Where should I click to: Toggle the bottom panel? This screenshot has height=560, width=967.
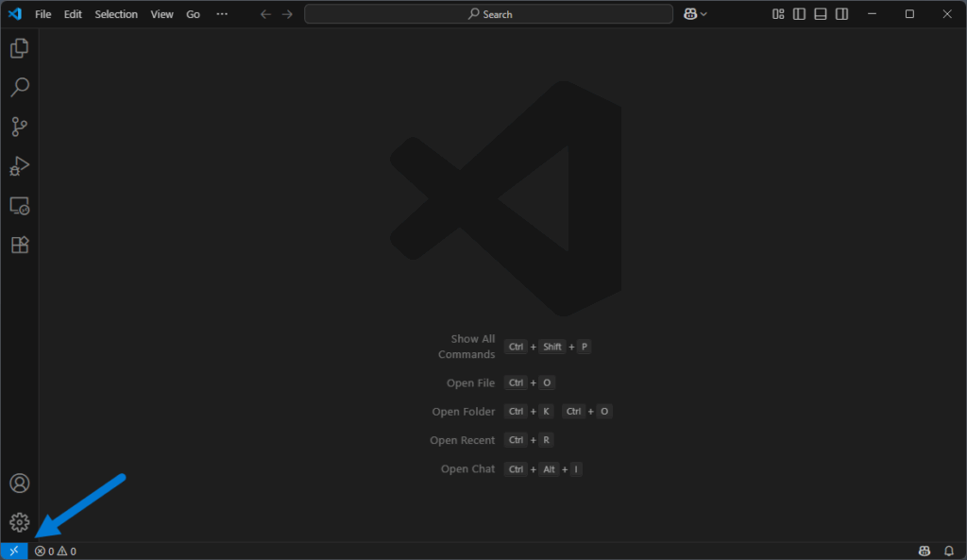pyautogui.click(x=821, y=13)
